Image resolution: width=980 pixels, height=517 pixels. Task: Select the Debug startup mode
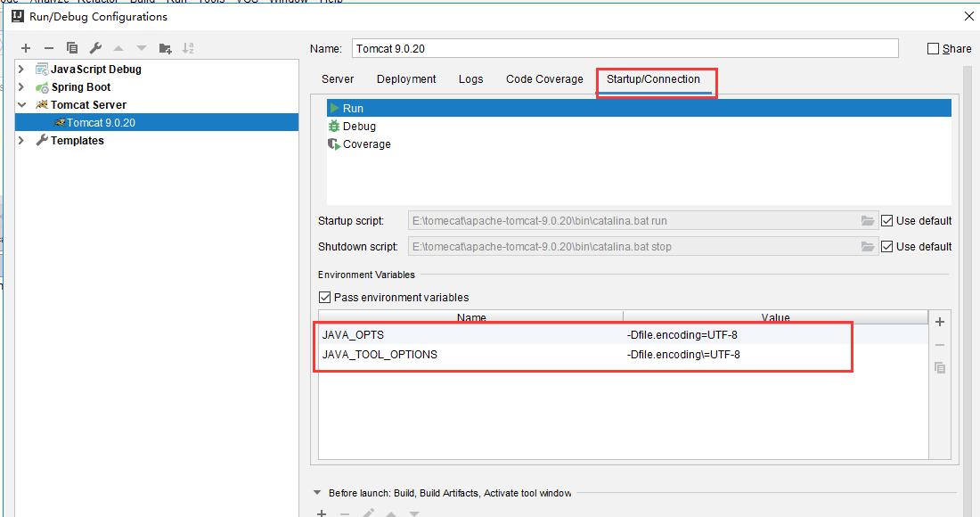click(x=639, y=127)
